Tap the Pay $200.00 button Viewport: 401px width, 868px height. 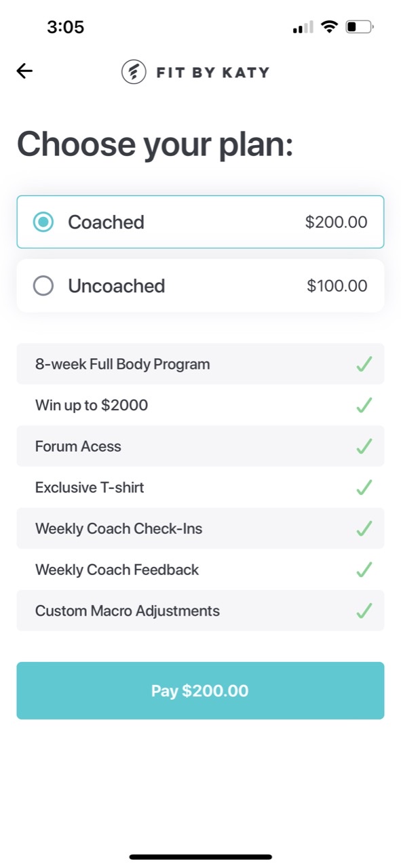pos(200,690)
